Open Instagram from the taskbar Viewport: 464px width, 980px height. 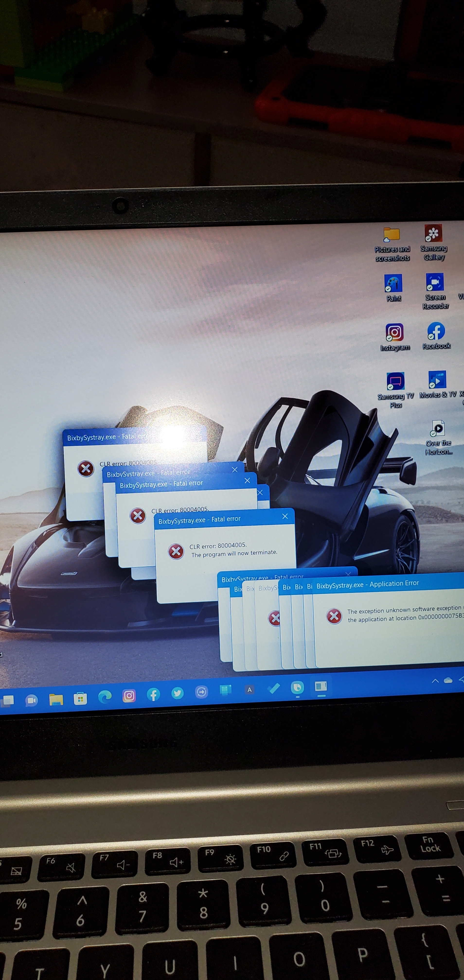(129, 696)
